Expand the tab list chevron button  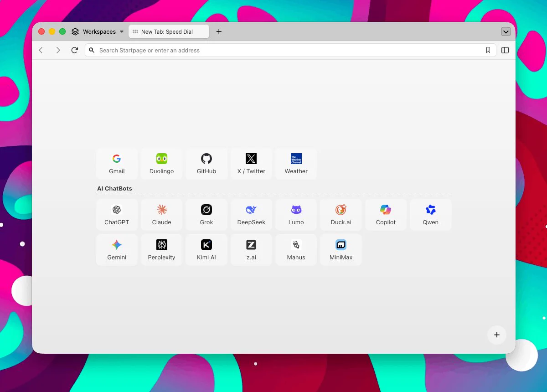(506, 31)
